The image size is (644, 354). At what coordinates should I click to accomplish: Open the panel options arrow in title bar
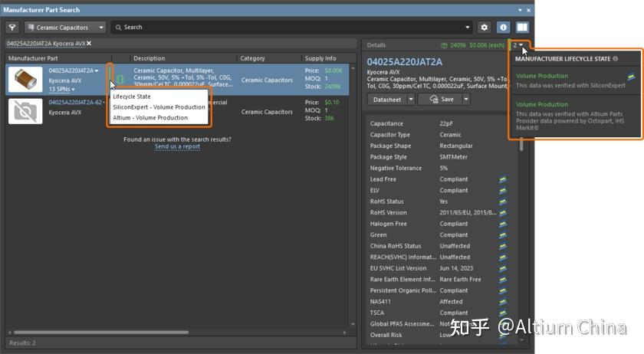click(520, 10)
